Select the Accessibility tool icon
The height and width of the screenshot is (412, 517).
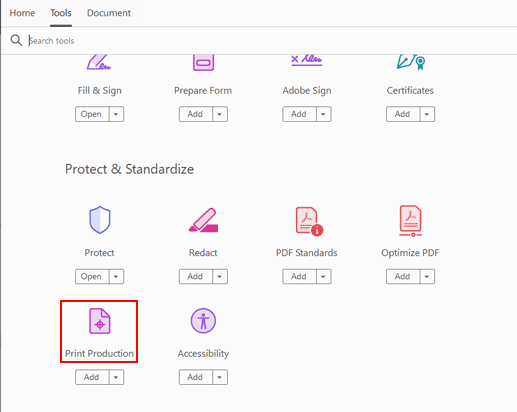click(x=203, y=321)
